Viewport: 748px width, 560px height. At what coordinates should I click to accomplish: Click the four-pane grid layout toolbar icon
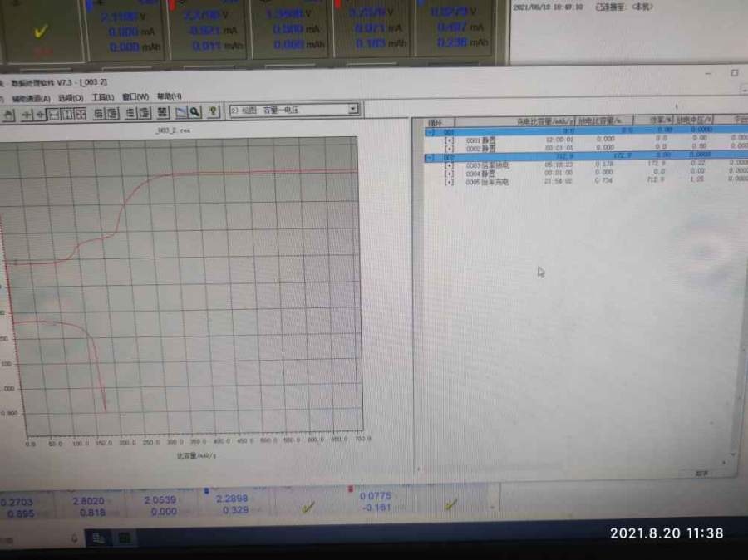81,114
